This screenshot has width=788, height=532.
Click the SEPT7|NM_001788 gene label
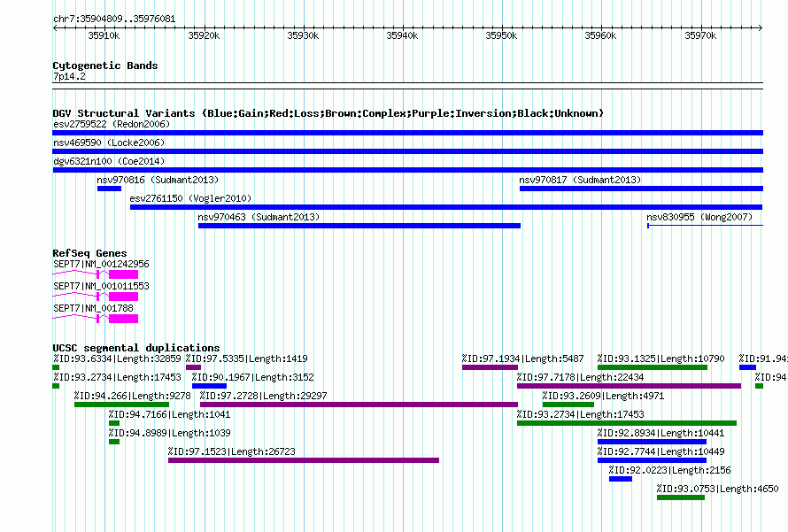[x=93, y=308]
